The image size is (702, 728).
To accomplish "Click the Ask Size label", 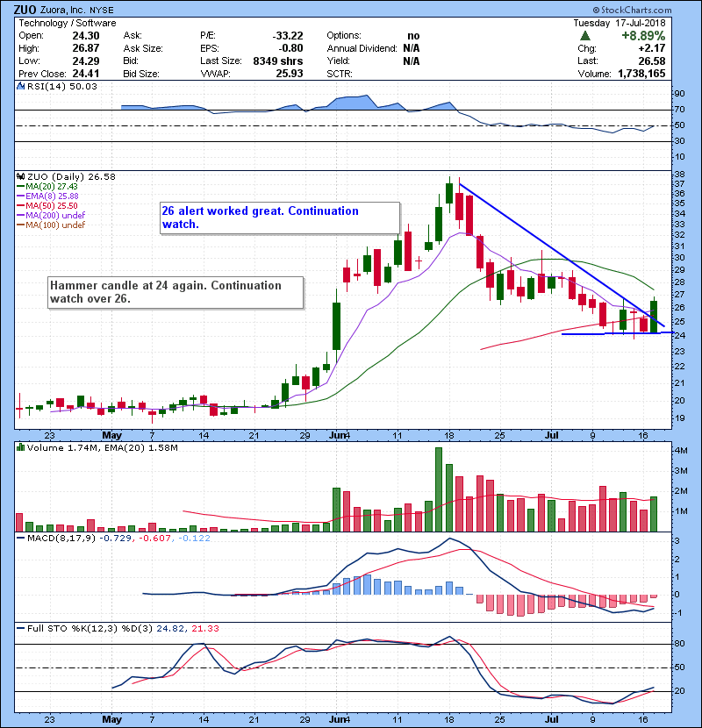I will click(x=143, y=48).
